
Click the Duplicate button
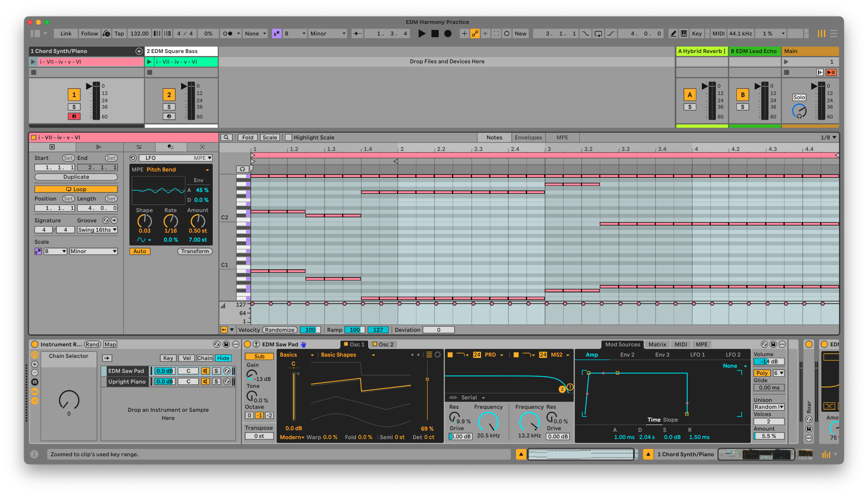pyautogui.click(x=76, y=177)
